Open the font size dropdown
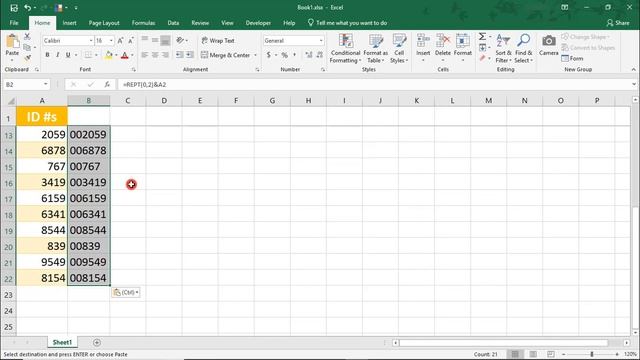This screenshot has width=640, height=360. (111, 41)
